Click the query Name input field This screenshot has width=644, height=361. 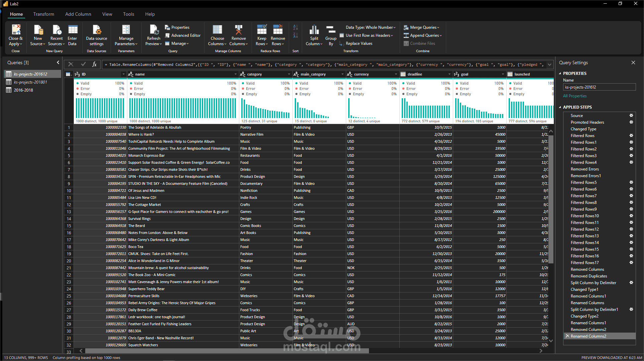coord(599,87)
